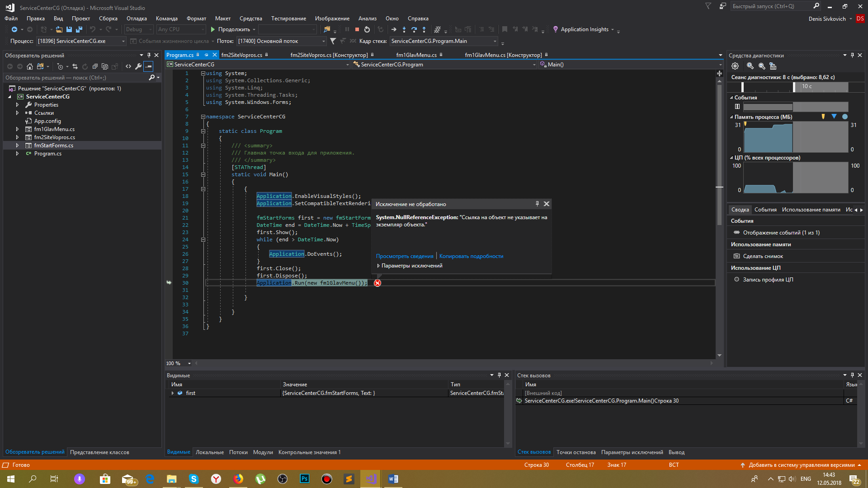This screenshot has height=488, width=868.
Task: Open Firefox from the taskbar
Action: tap(238, 479)
